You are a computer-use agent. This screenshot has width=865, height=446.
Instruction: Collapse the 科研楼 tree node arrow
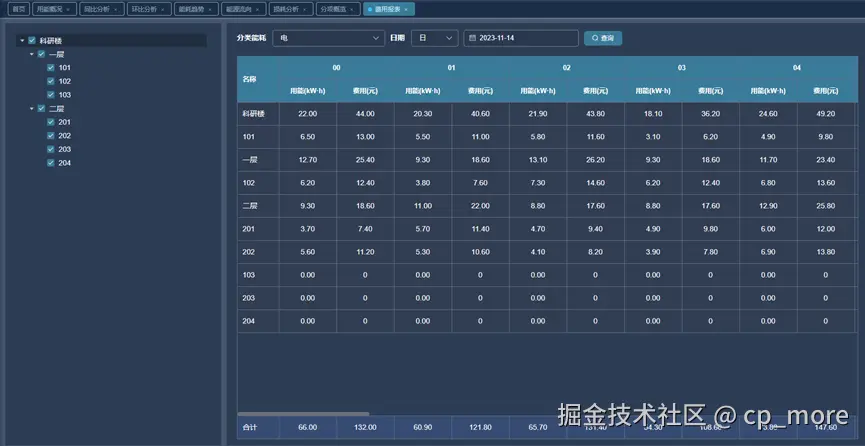click(22, 40)
